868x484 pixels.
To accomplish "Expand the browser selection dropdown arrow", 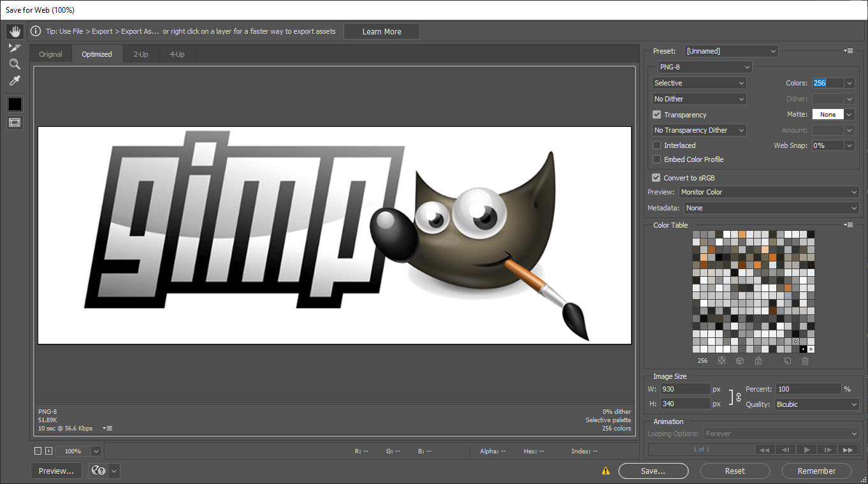I will [114, 471].
